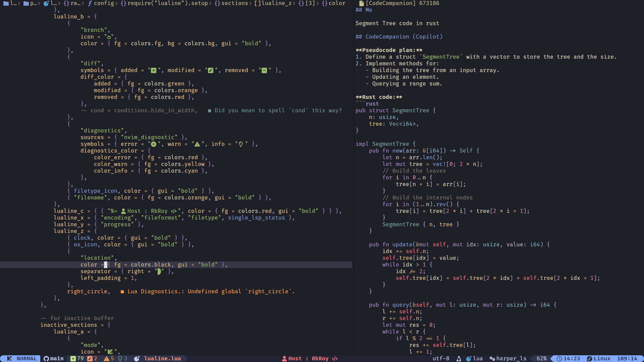The height and width of the screenshot is (362, 644).
Task: Click the single_lsp_status identifier in lualine_x
Action: pos(256,218)
